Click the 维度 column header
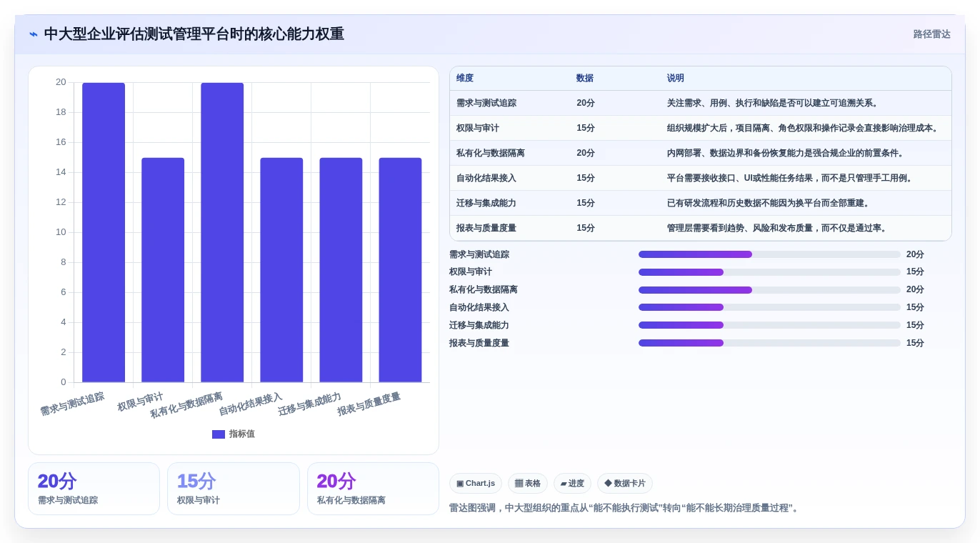 (x=465, y=79)
